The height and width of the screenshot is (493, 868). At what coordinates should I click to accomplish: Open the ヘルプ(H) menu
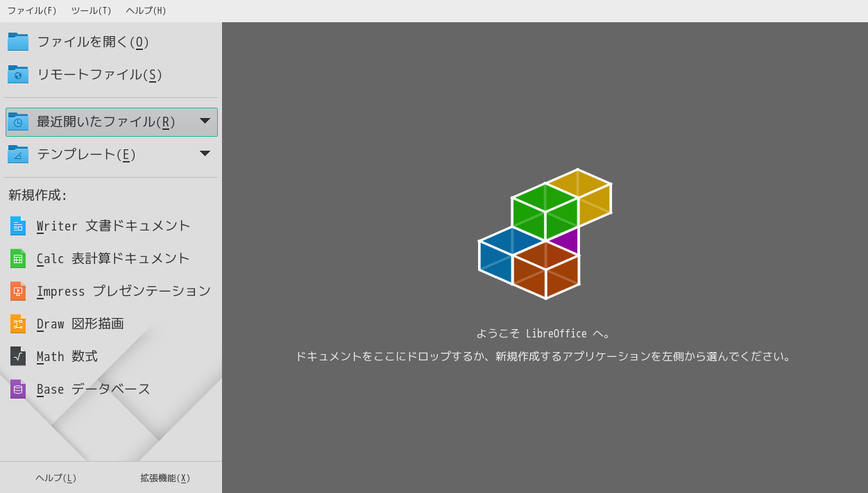pyautogui.click(x=146, y=10)
